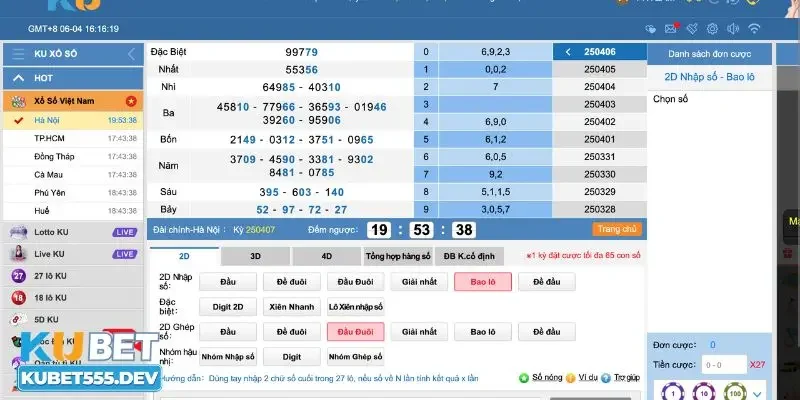Click the Lotto KU machine icon

pos(18,232)
